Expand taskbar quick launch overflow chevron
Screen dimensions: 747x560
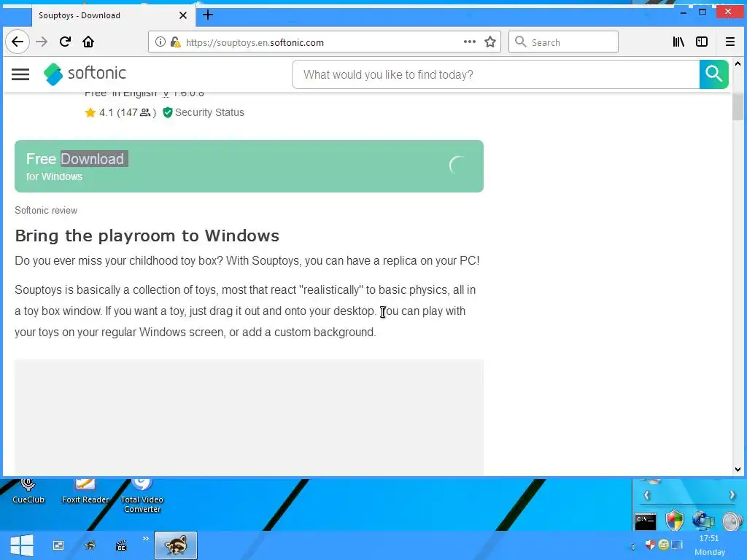pyautogui.click(x=145, y=539)
